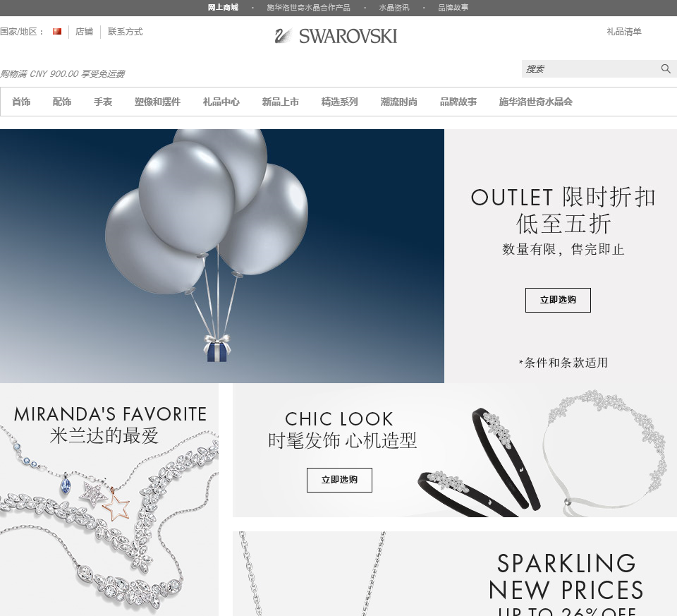Switch to 品牌故事 in the top bar
Viewport: 677px width, 616px height.
coord(453,8)
